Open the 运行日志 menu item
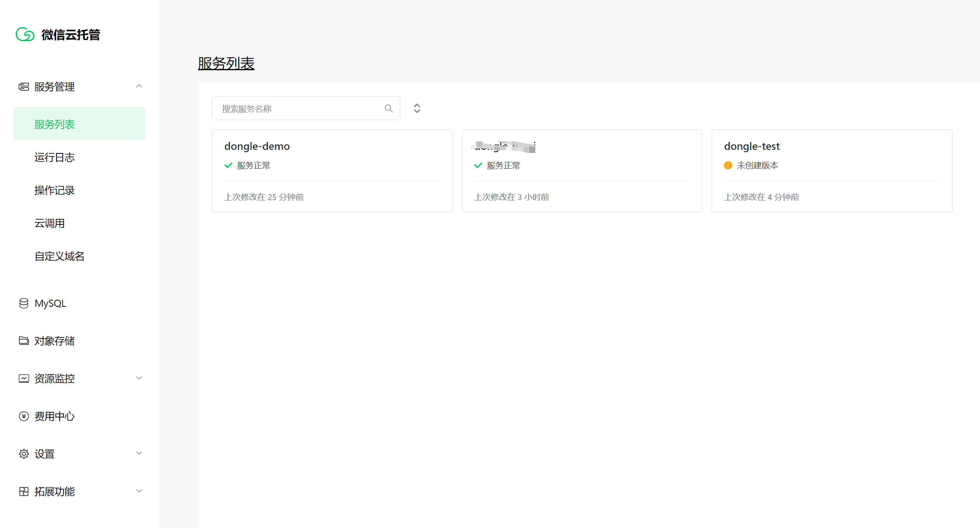Screen dimensions: 980x528 (x=55, y=157)
